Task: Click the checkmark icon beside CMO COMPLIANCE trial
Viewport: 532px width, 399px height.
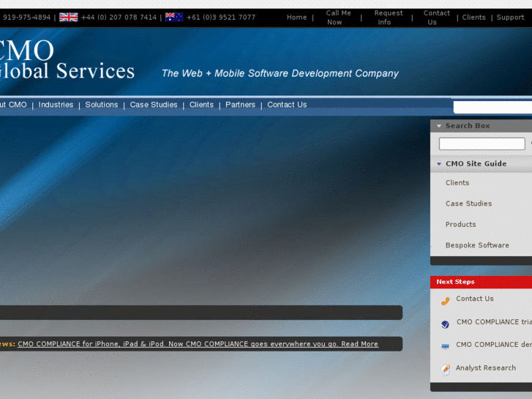Action: pyautogui.click(x=445, y=324)
